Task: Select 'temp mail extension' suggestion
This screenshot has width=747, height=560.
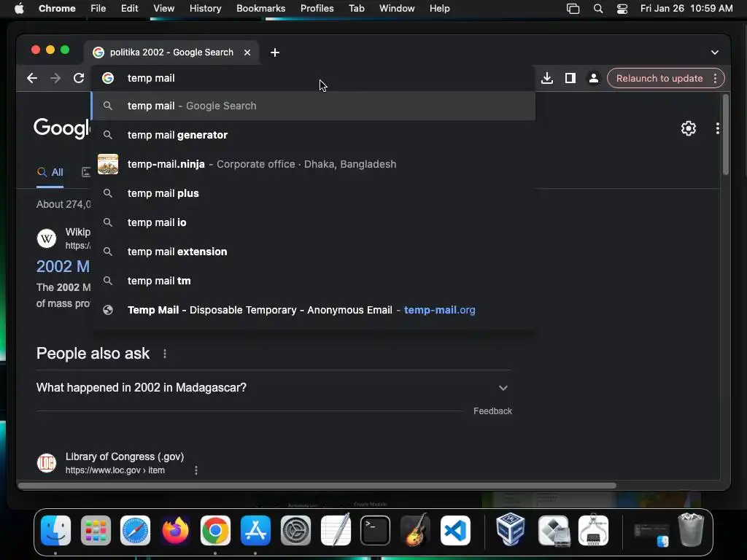Action: 314,252
